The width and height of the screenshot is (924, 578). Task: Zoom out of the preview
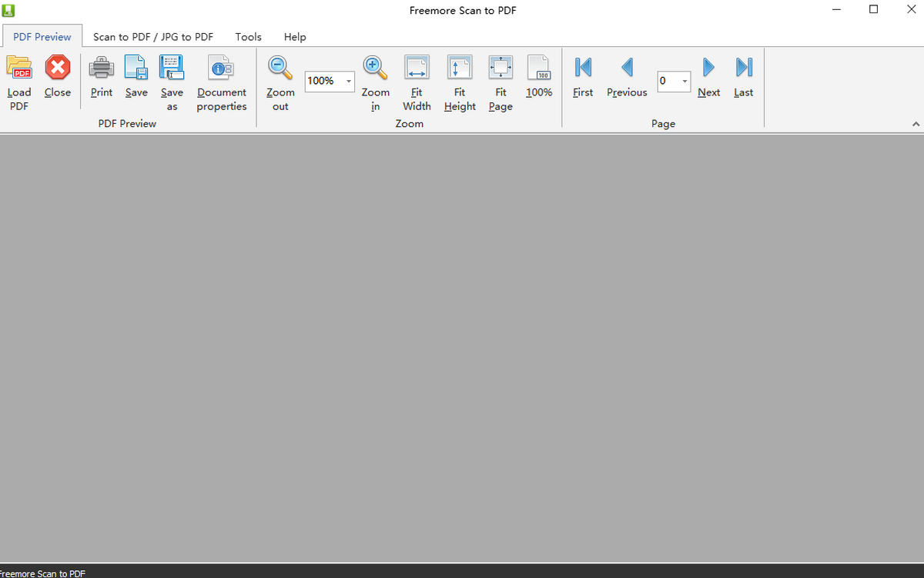(x=280, y=83)
